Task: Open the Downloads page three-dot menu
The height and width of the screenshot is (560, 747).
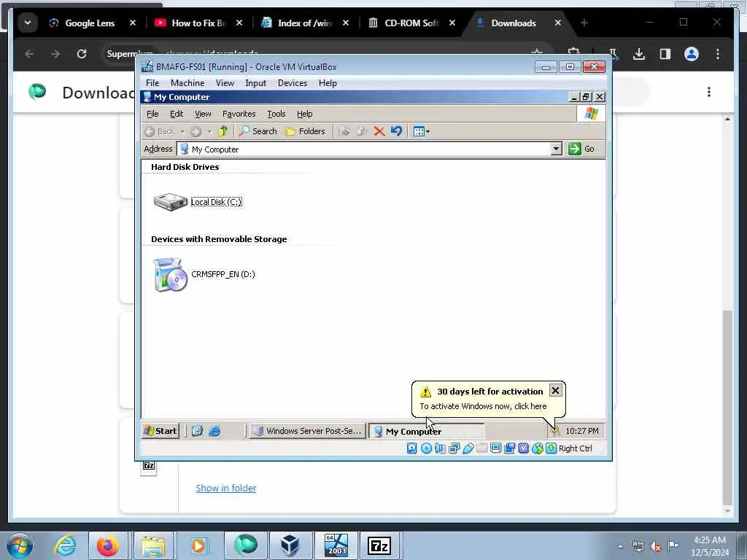Action: [x=709, y=92]
